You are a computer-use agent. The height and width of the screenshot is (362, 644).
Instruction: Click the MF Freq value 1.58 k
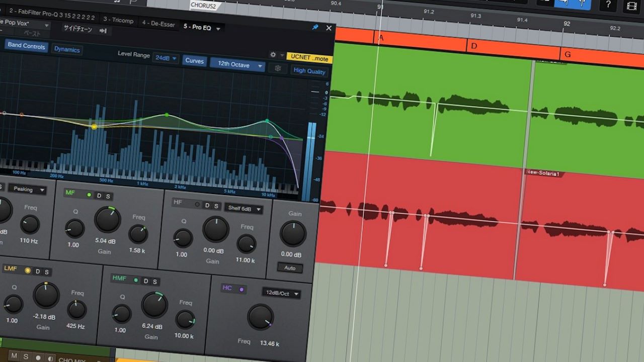(137, 250)
